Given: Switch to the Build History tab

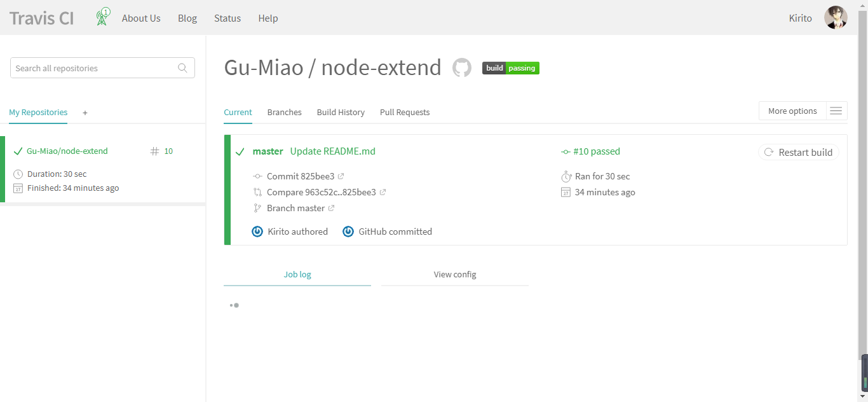Looking at the screenshot, I should click(341, 113).
